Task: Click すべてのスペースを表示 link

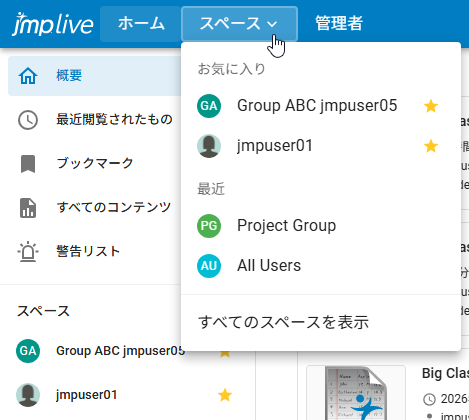Action: click(283, 322)
